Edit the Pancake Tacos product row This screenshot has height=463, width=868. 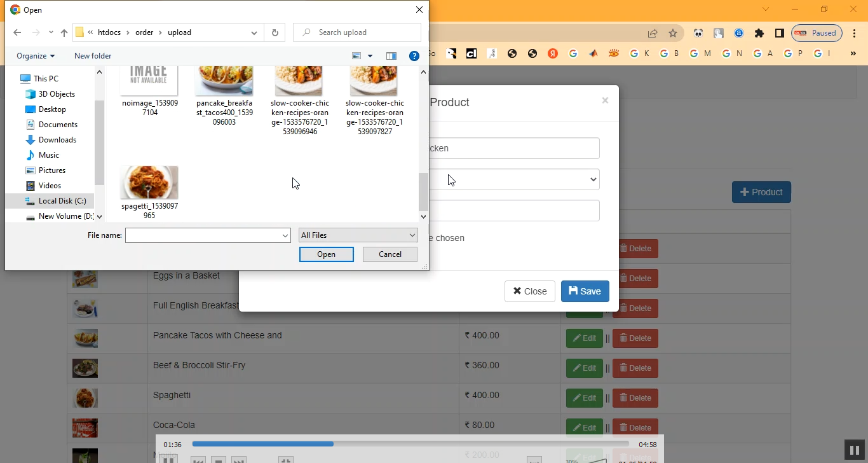pos(585,338)
